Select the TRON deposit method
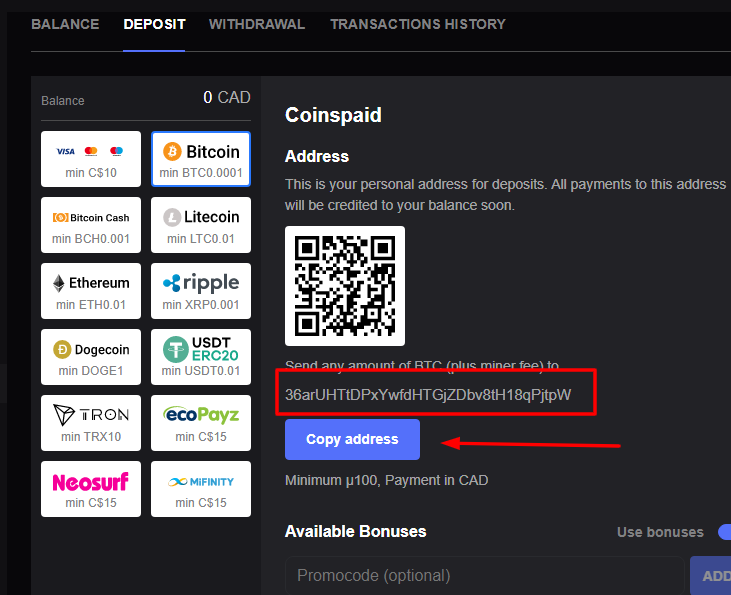 (x=91, y=423)
